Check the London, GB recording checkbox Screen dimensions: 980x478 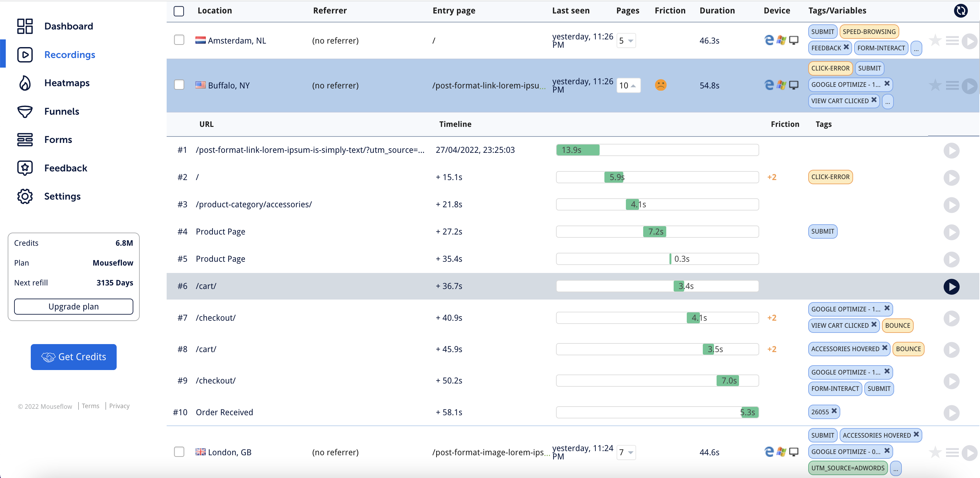pos(179,452)
